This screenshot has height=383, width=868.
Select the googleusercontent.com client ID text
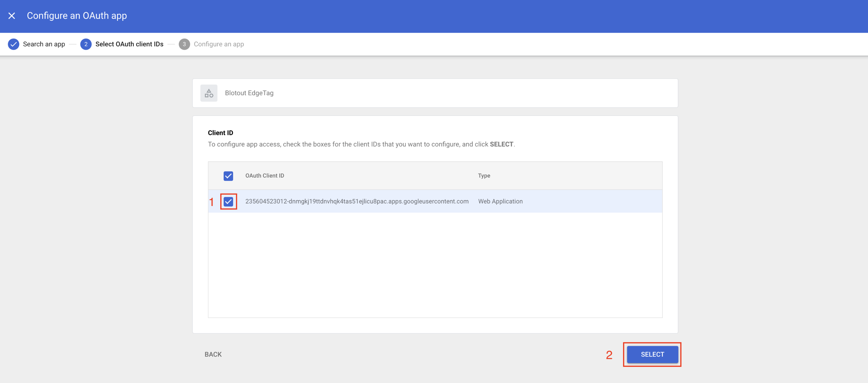(x=357, y=201)
